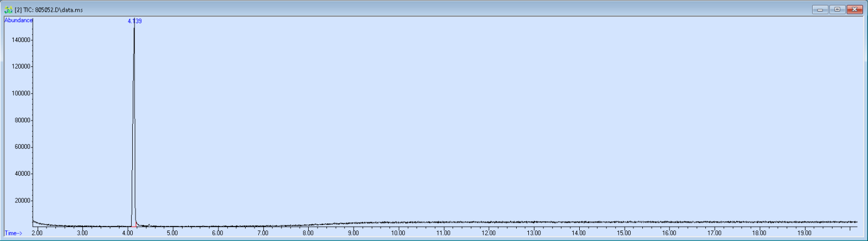Image resolution: width=868 pixels, height=241 pixels.
Task: Click the 100000 abundance axis value
Action: pyautogui.click(x=21, y=93)
